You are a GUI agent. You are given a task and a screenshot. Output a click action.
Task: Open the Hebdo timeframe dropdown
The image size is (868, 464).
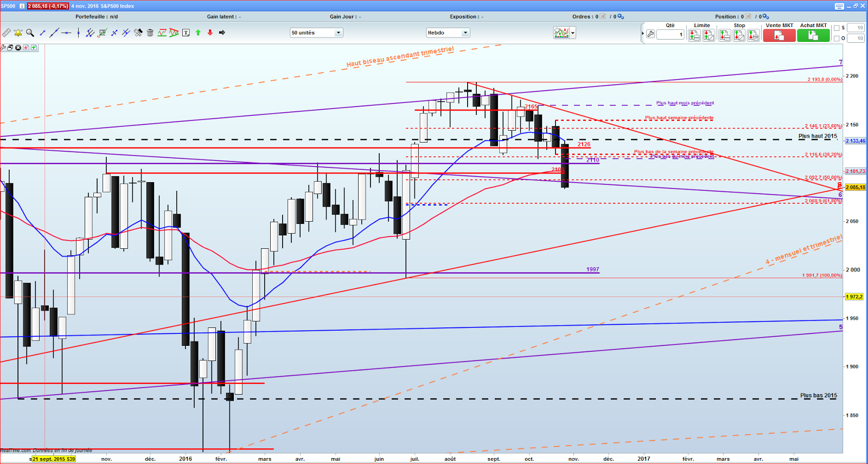pos(448,33)
